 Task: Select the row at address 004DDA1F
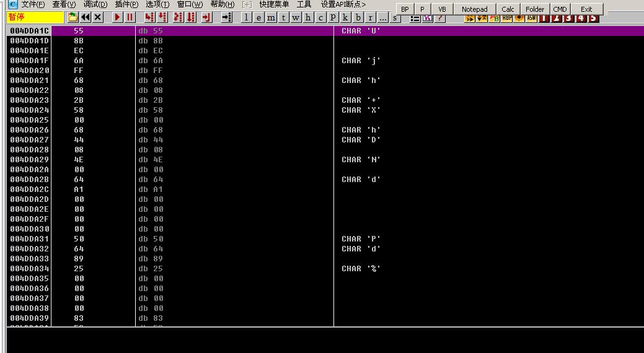[325, 60]
